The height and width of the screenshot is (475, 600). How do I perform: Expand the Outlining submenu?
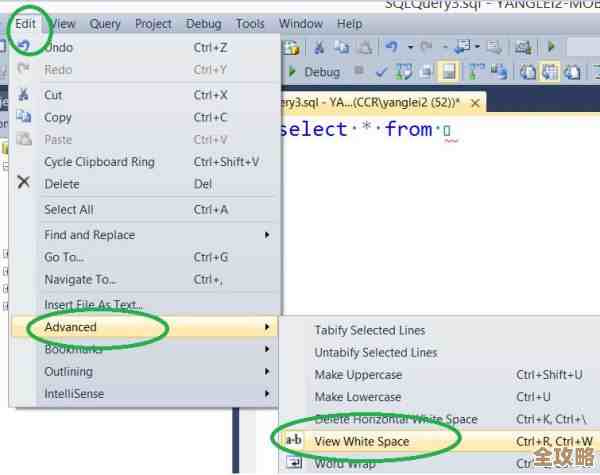click(x=145, y=371)
